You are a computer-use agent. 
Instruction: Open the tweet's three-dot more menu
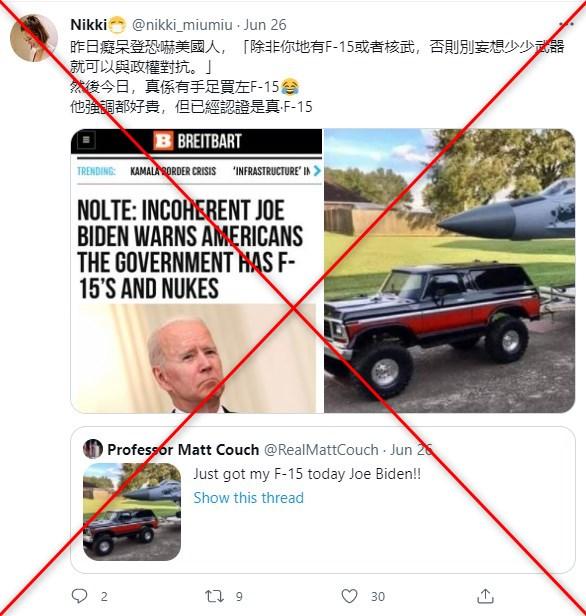point(566,24)
